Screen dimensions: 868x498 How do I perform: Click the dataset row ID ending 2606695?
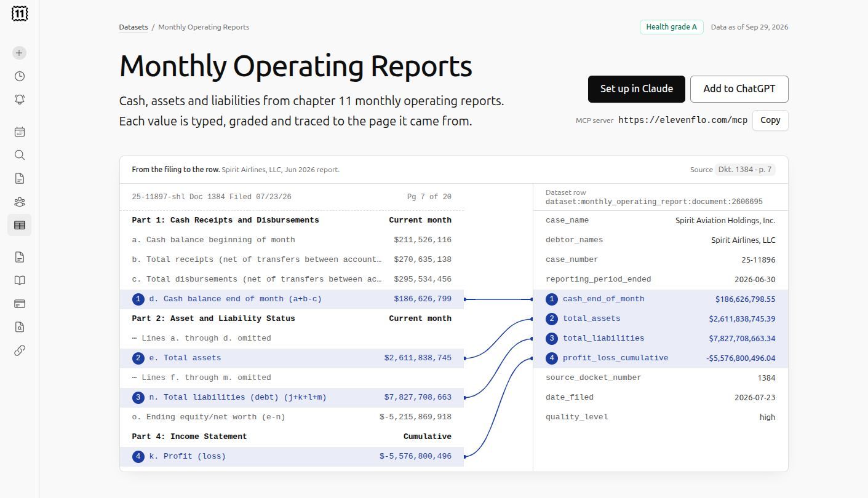[x=654, y=202]
